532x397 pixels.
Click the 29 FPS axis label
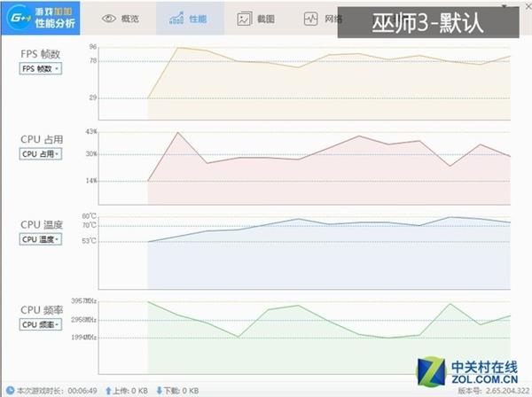[93, 97]
